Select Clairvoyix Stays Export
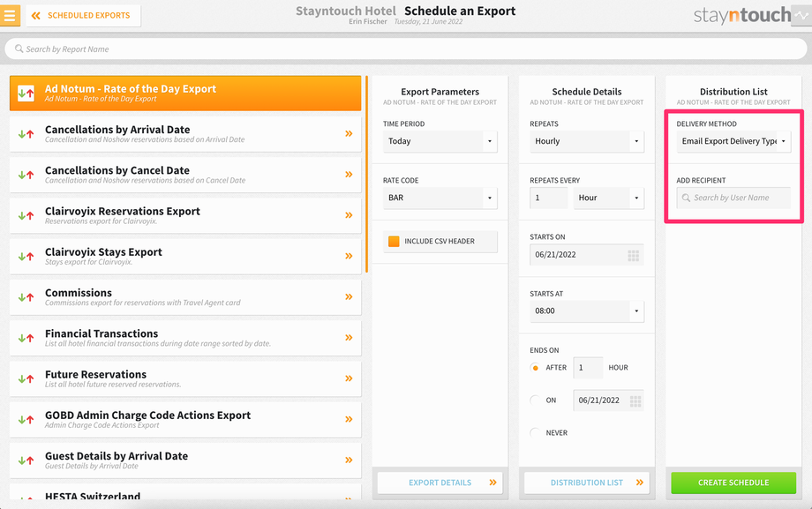 point(185,257)
